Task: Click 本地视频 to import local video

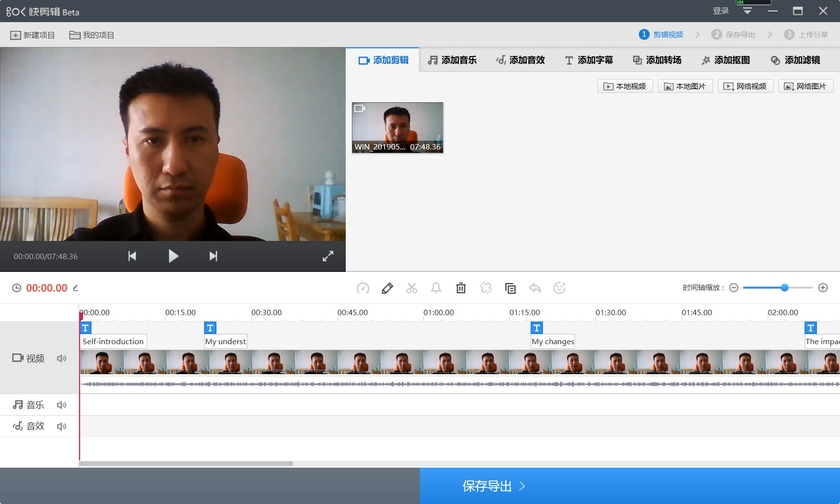Action: 625,87
